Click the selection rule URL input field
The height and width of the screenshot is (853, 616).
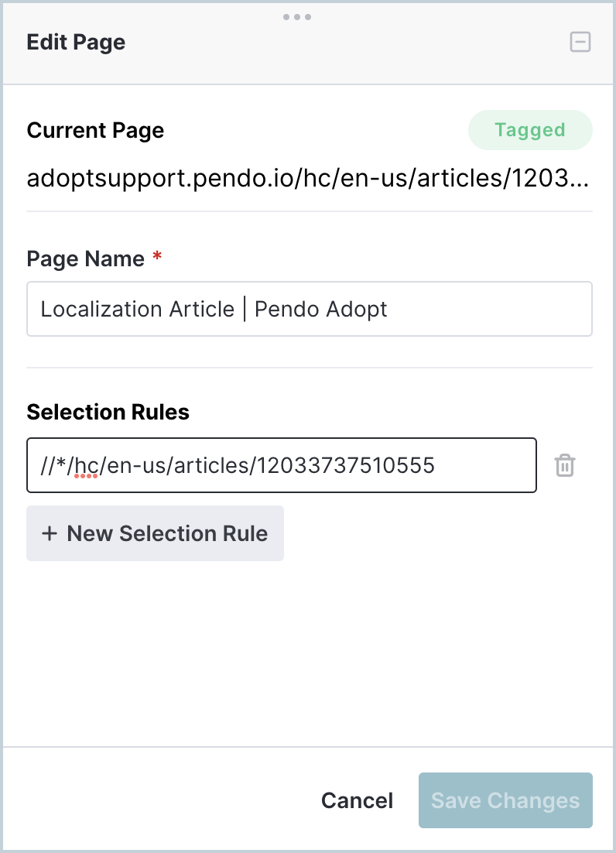(282, 465)
